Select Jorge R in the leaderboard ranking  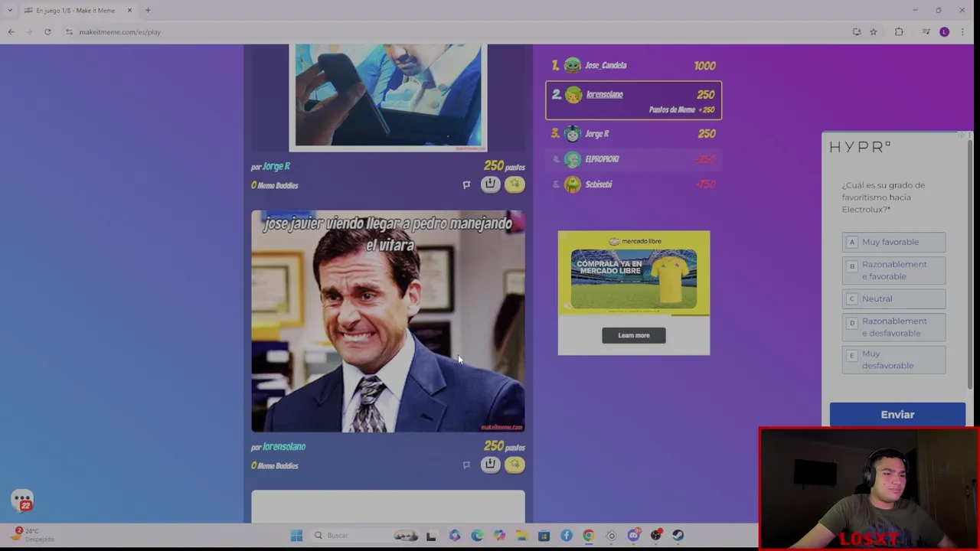pyautogui.click(x=634, y=134)
